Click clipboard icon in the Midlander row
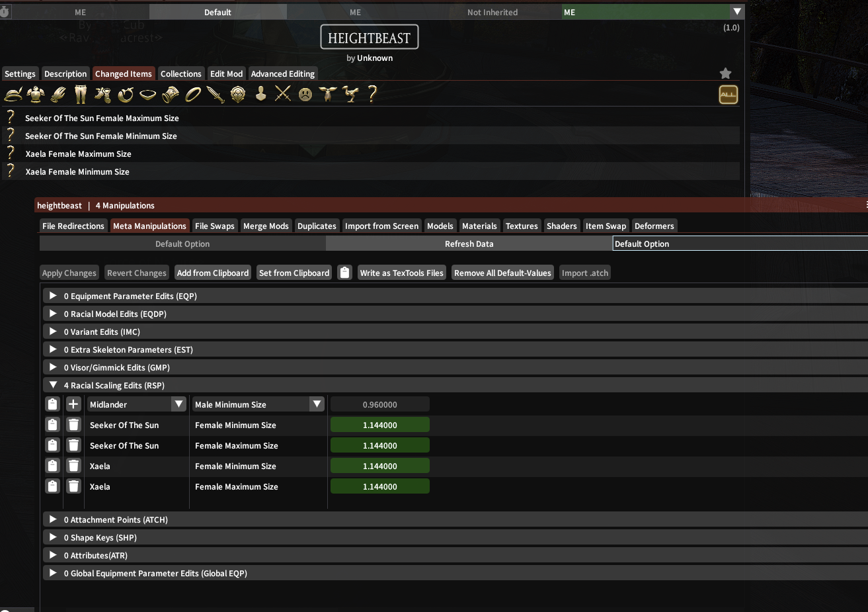The image size is (868, 612). 52,404
